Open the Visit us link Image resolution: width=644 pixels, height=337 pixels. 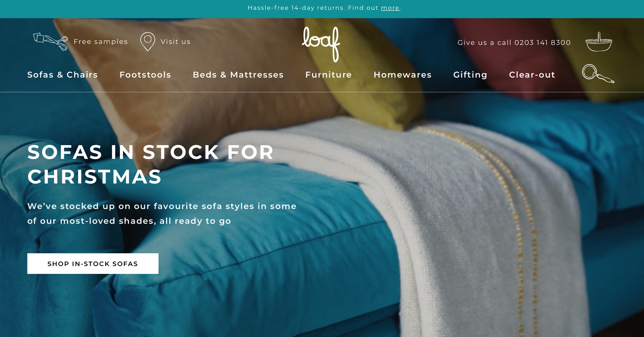175,42
